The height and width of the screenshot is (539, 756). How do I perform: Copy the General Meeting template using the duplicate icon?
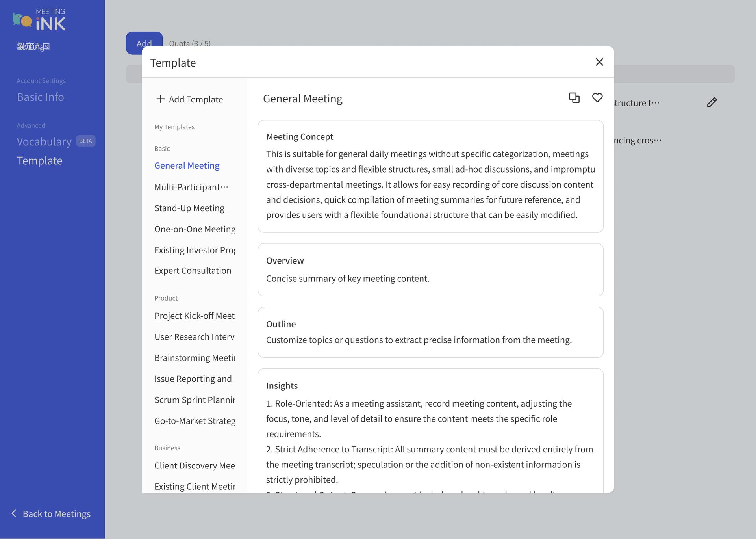[574, 98]
